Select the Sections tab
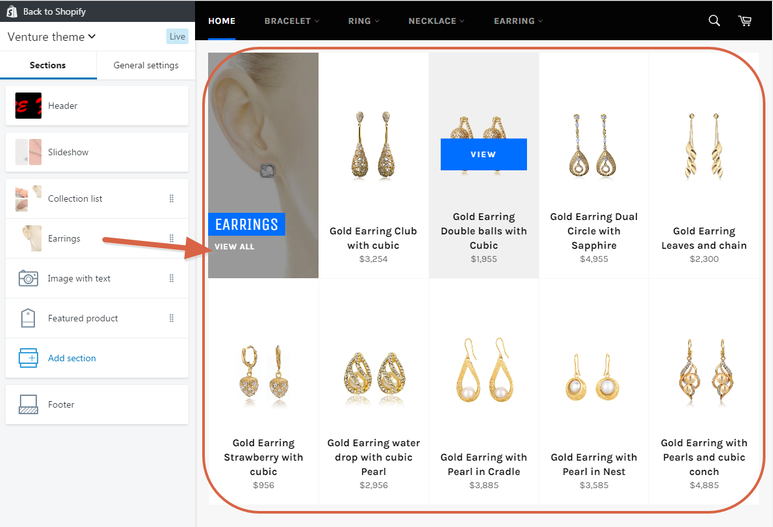This screenshot has height=527, width=773. coord(48,65)
